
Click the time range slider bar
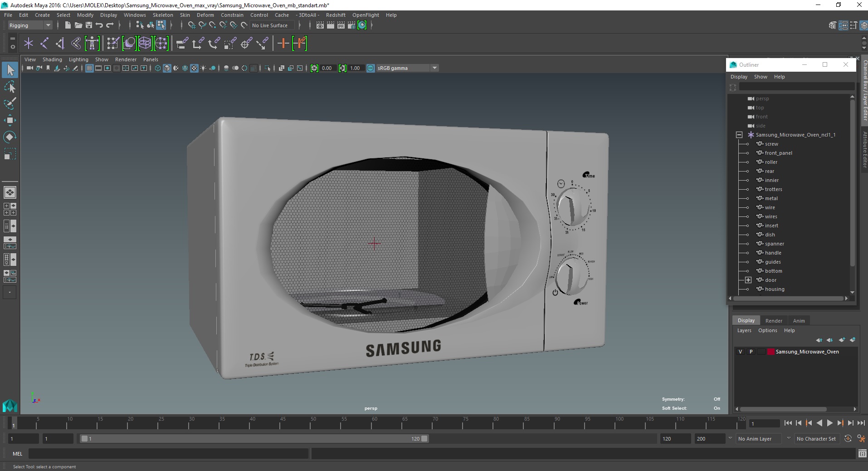(254, 439)
